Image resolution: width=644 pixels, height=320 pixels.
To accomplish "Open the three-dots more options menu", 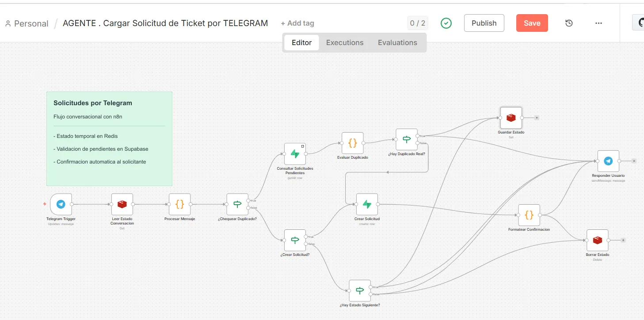I will [x=598, y=23].
